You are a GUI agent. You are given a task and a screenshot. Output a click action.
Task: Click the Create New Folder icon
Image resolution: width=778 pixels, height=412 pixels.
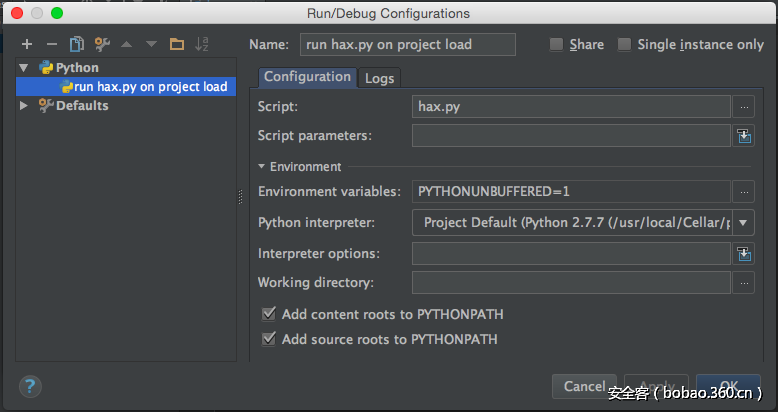click(177, 44)
